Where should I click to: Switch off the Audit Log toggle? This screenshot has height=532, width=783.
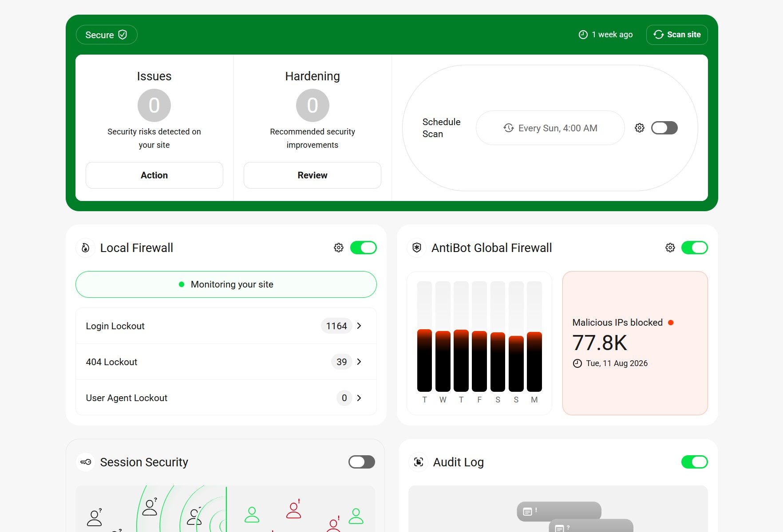695,462
